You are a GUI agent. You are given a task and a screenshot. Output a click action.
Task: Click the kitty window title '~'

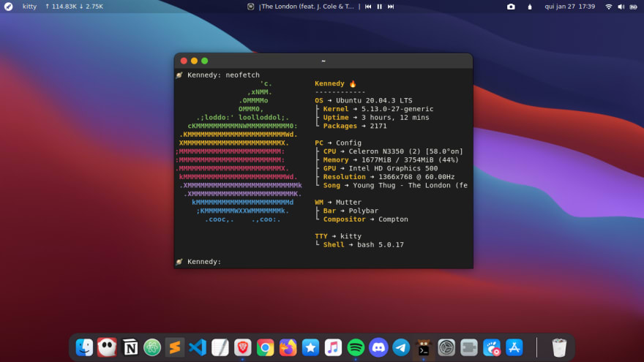coord(323,61)
